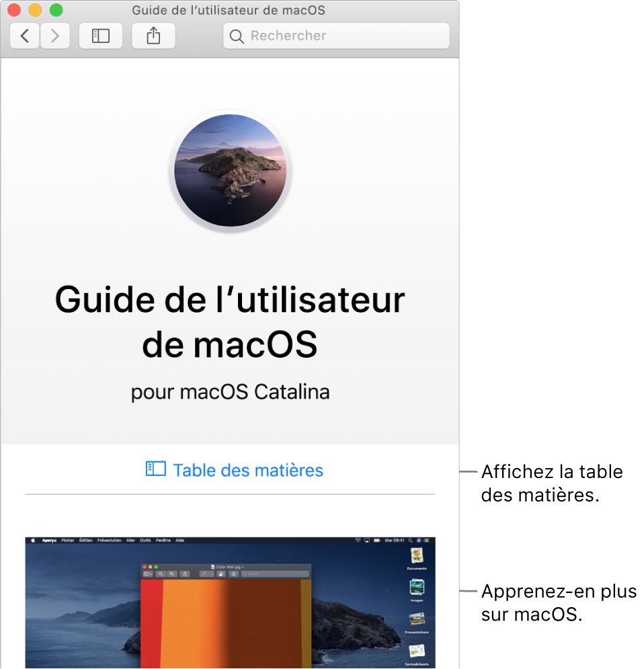Open the Fichier menu
This screenshot has width=644, height=669.
[x=67, y=539]
